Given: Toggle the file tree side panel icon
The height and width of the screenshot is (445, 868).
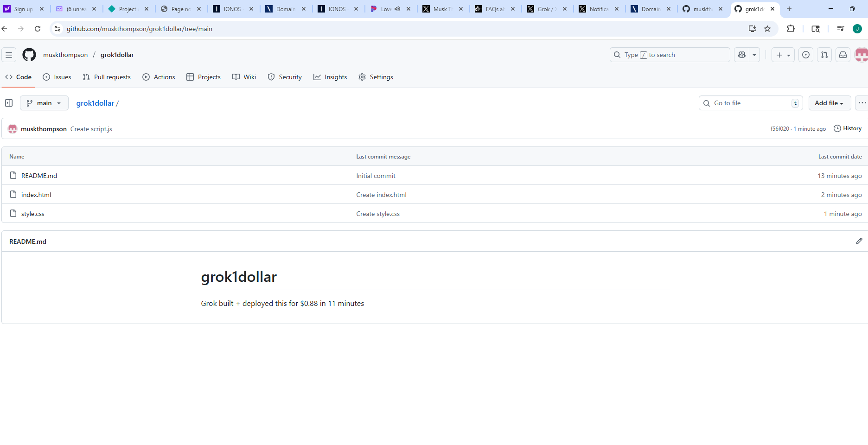Looking at the screenshot, I should (x=9, y=103).
